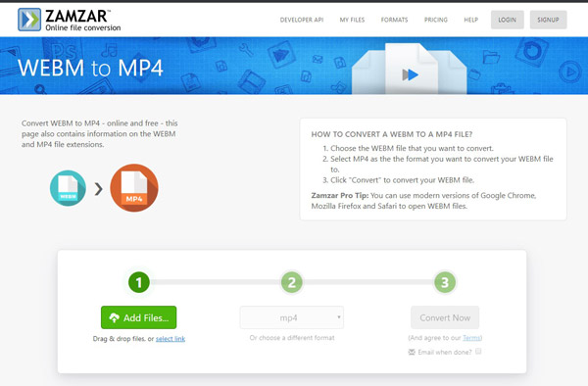Click the Login button

click(x=508, y=20)
